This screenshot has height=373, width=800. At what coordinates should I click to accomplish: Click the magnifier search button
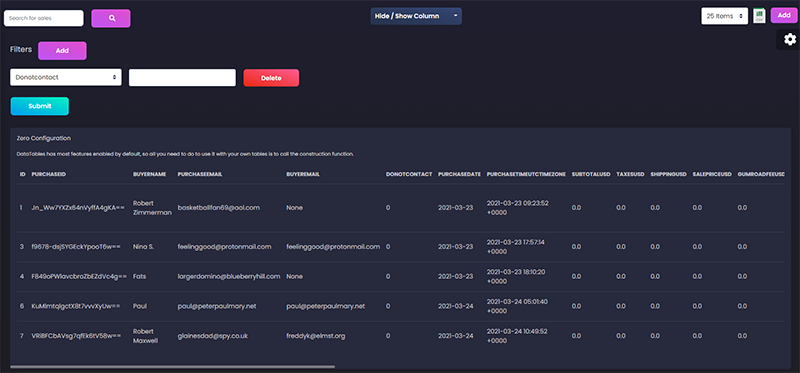111,18
